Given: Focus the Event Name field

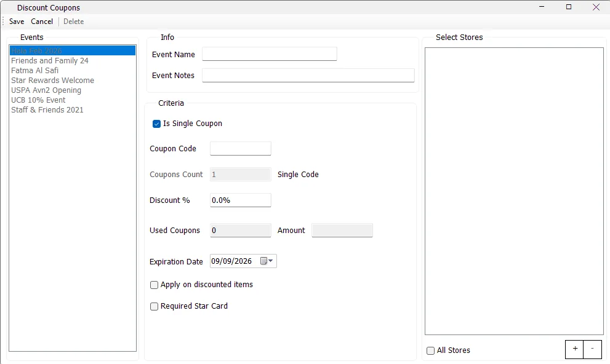Looking at the screenshot, I should (x=269, y=54).
